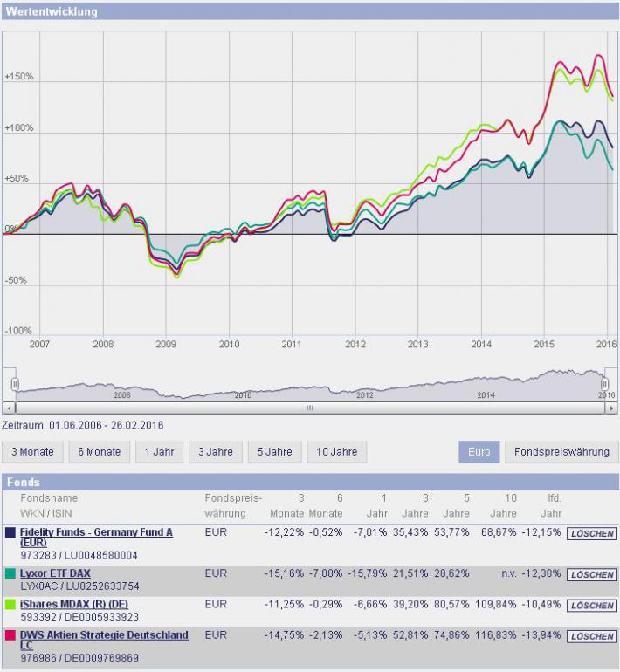This screenshot has height=672, width=620.
Task: Click the lfd. Jahr value -13,94%
Action: 541,635
